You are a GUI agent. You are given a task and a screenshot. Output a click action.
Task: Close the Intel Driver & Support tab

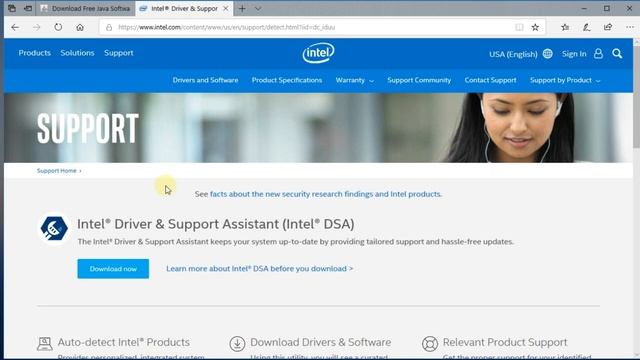[x=225, y=8]
